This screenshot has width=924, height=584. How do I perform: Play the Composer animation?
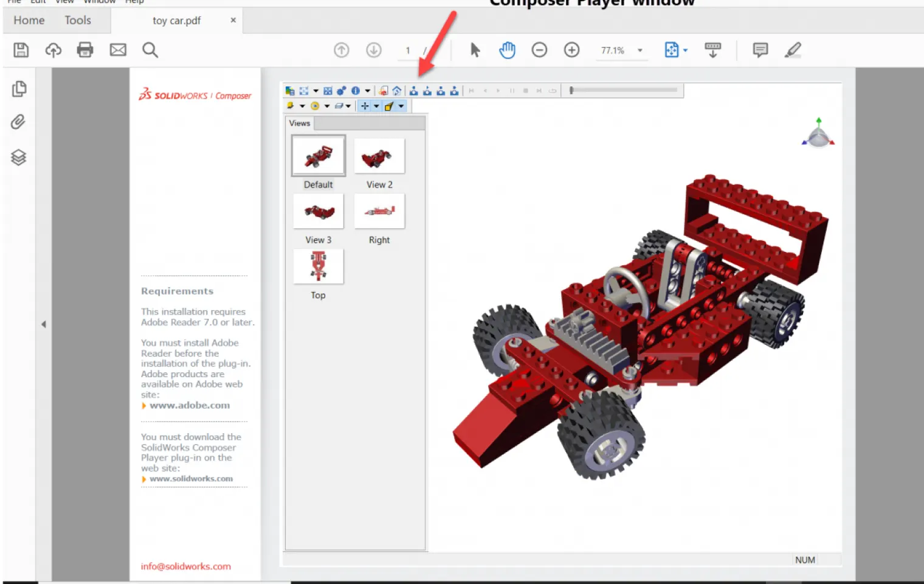(x=498, y=91)
